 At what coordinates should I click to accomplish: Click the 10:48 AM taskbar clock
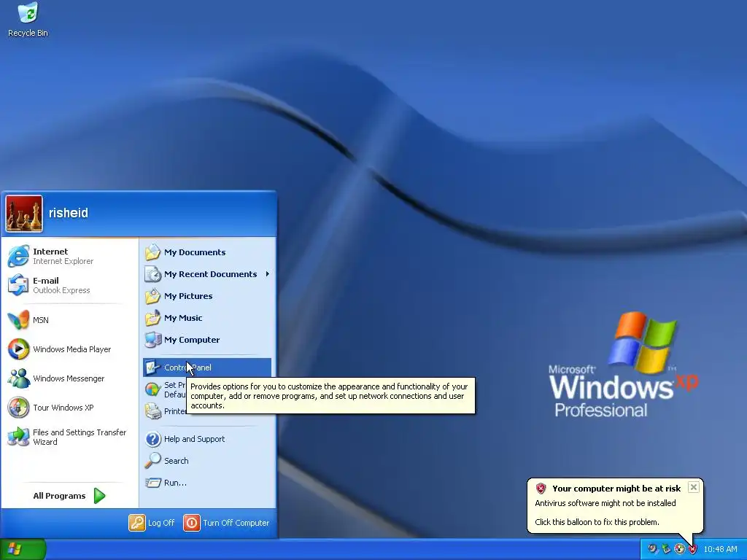pos(720,549)
